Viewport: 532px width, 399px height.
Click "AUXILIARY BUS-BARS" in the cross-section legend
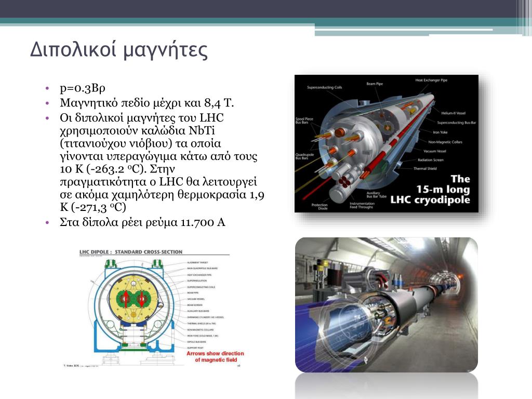click(198, 311)
